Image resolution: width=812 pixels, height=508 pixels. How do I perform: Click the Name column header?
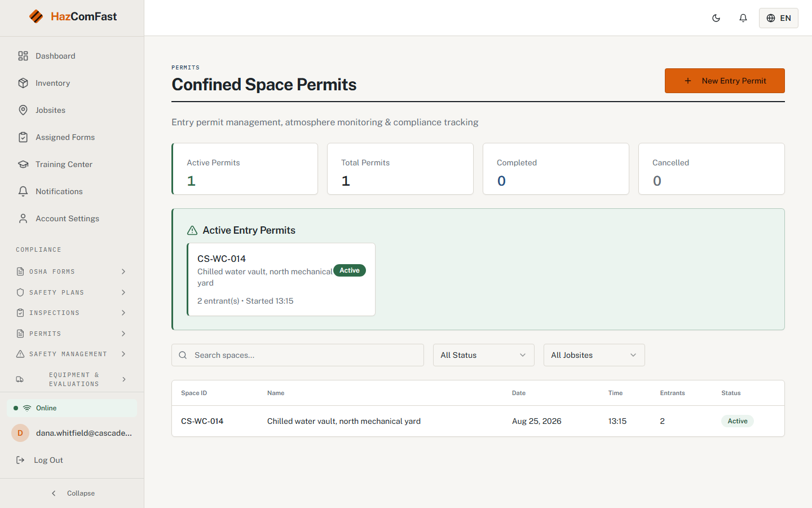coord(276,393)
